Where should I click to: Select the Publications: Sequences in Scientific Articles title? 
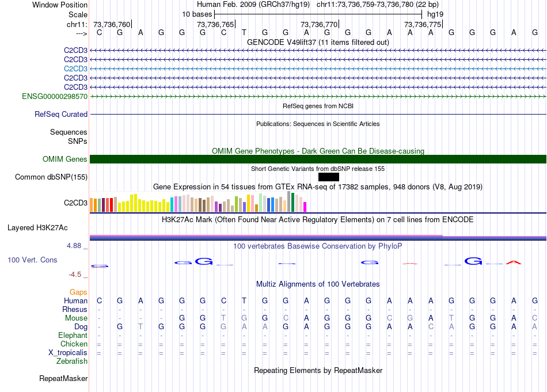tap(318, 124)
